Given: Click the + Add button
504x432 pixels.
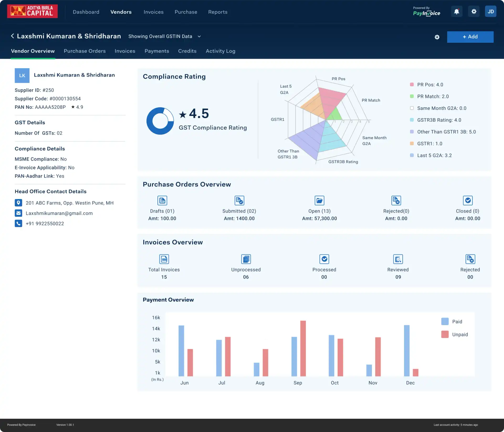Looking at the screenshot, I should click(x=470, y=37).
